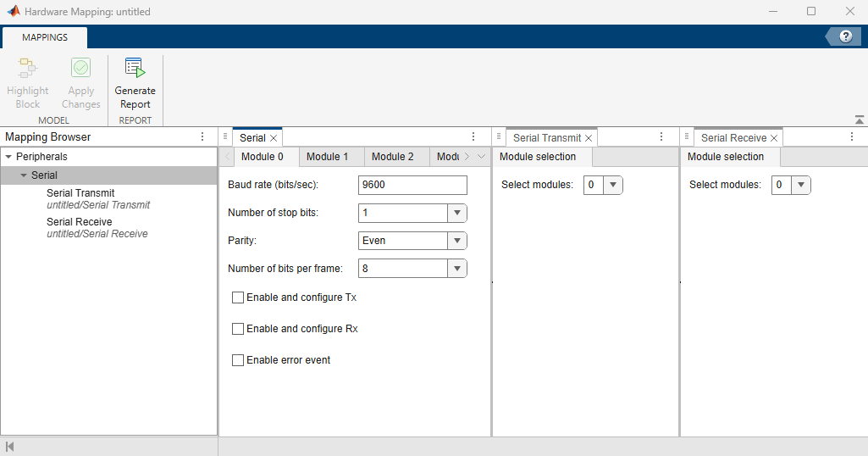
Task: Maximize the Hardware Mapping window
Action: coord(811,11)
